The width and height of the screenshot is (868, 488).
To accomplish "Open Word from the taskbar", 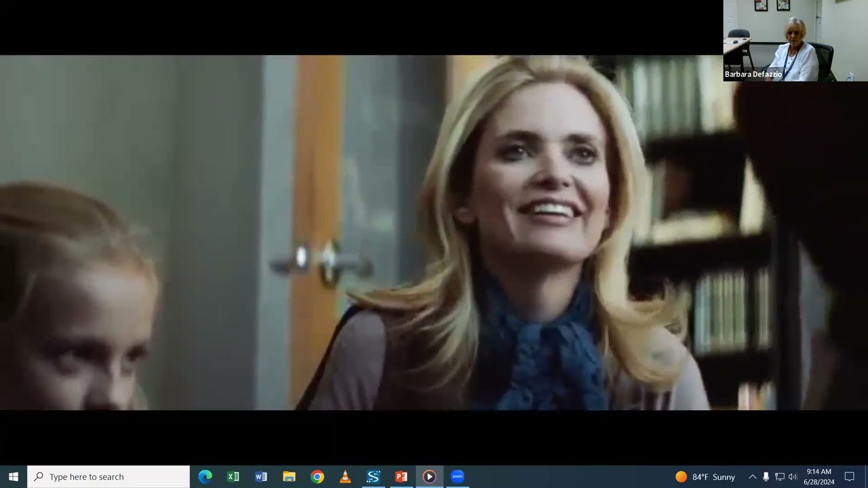I will pos(261,476).
